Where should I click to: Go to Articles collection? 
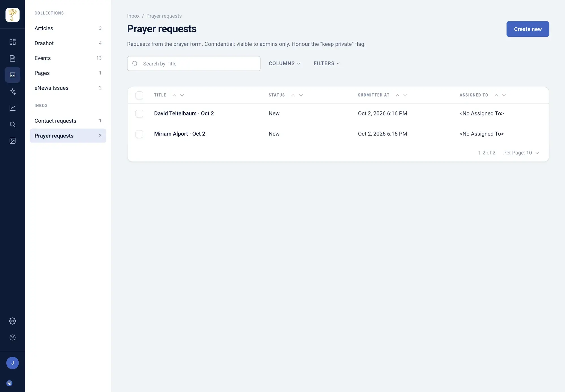coord(68,28)
